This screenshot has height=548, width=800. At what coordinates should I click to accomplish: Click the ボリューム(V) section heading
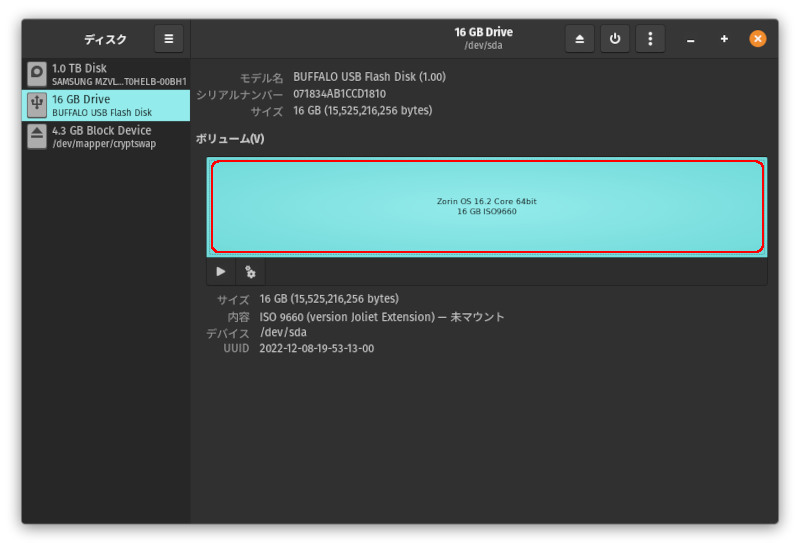pyautogui.click(x=230, y=139)
